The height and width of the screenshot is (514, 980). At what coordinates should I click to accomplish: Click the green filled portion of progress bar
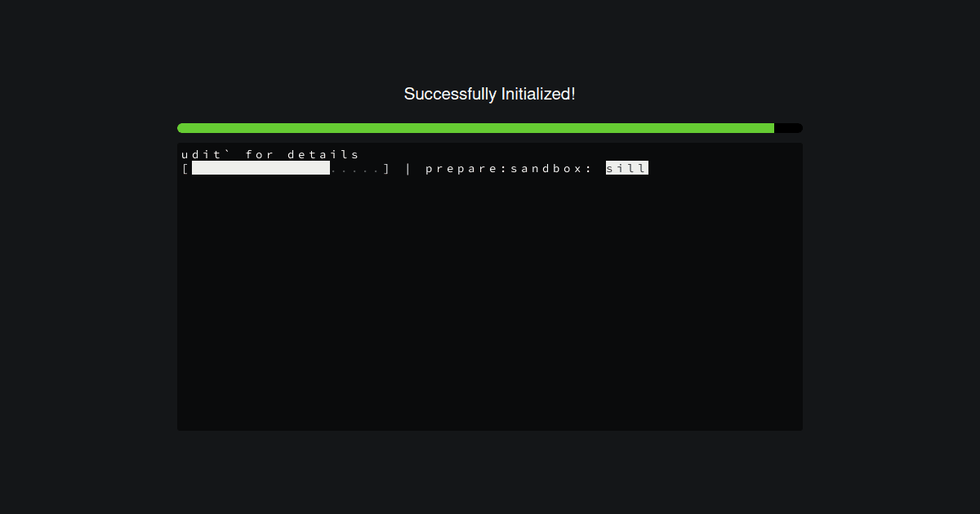[x=475, y=128]
